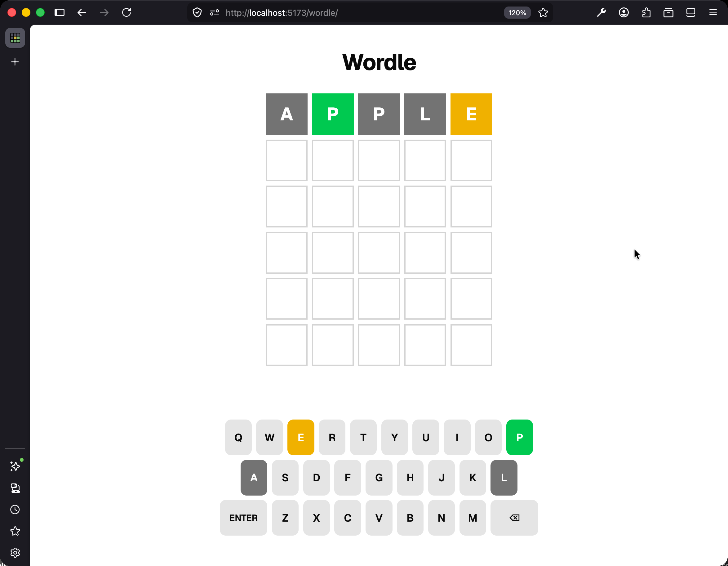Click the V key

[379, 518]
